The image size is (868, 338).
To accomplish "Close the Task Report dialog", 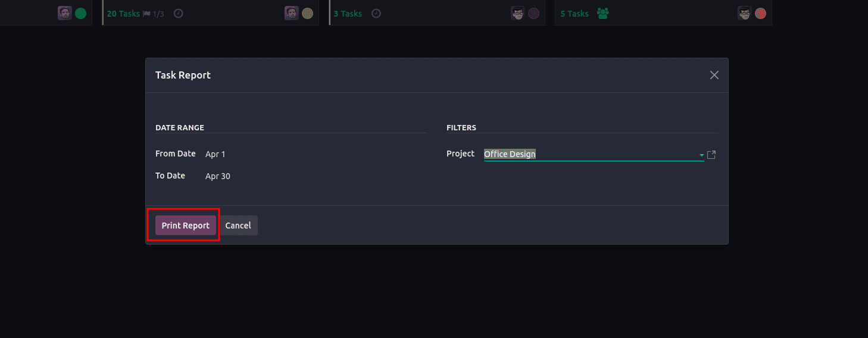I will point(714,75).
